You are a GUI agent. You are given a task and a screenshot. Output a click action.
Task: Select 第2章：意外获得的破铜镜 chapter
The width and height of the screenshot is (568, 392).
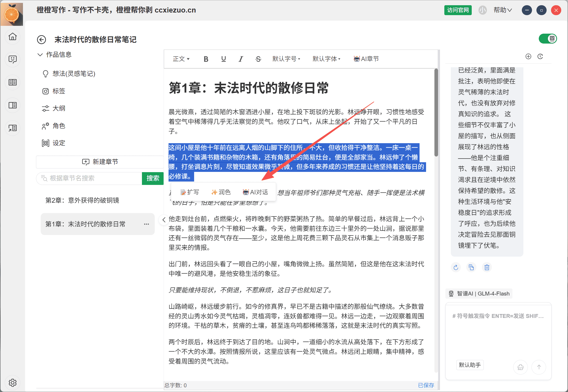coord(82,200)
